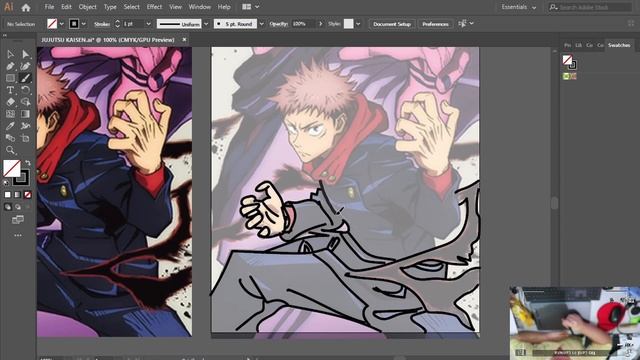Enable Draw Behind mode

(18, 207)
